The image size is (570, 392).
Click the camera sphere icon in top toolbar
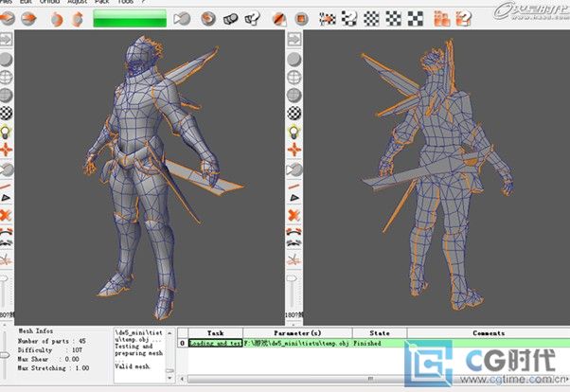[182, 18]
